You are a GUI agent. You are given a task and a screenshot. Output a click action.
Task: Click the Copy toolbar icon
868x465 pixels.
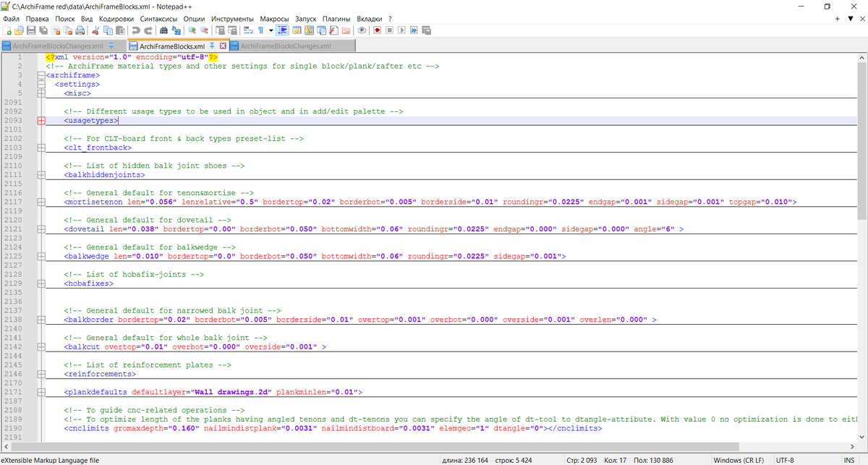108,30
